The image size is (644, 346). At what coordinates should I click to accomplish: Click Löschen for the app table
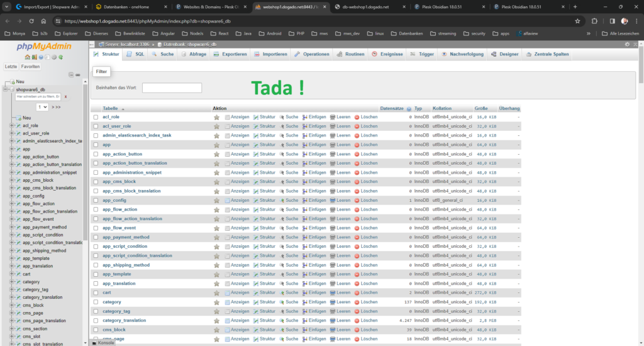[x=365, y=145]
